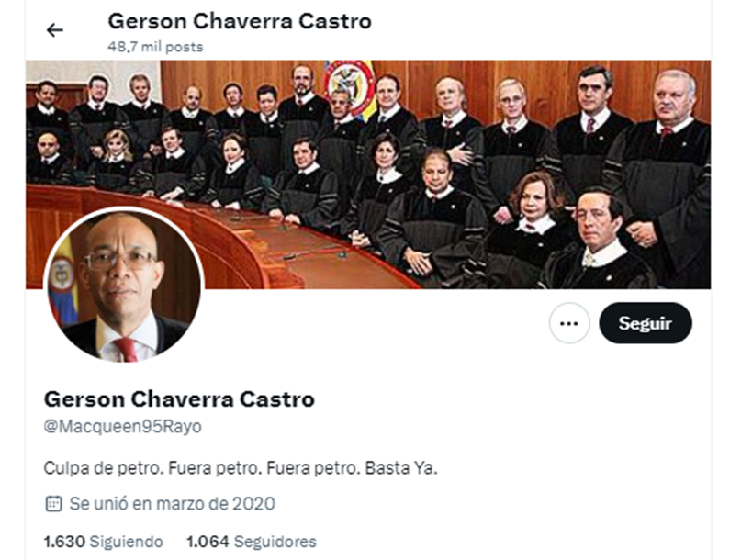Click the 'Se unió en marzo de 2020' text
The image size is (741, 560).
(173, 504)
